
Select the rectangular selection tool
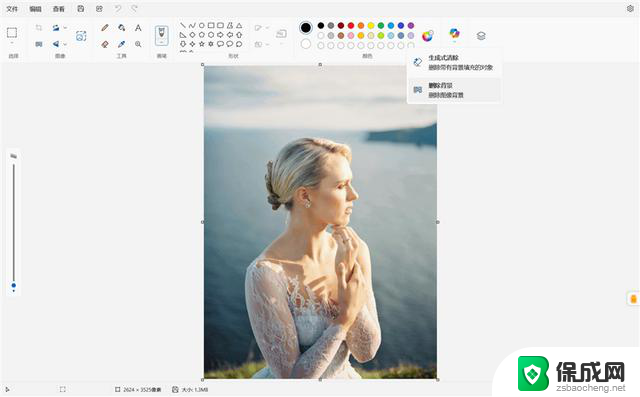(x=12, y=32)
